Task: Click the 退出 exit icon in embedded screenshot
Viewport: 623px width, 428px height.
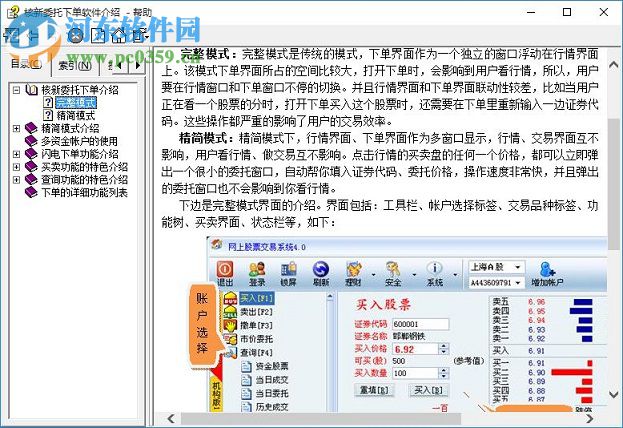Action: click(x=225, y=274)
